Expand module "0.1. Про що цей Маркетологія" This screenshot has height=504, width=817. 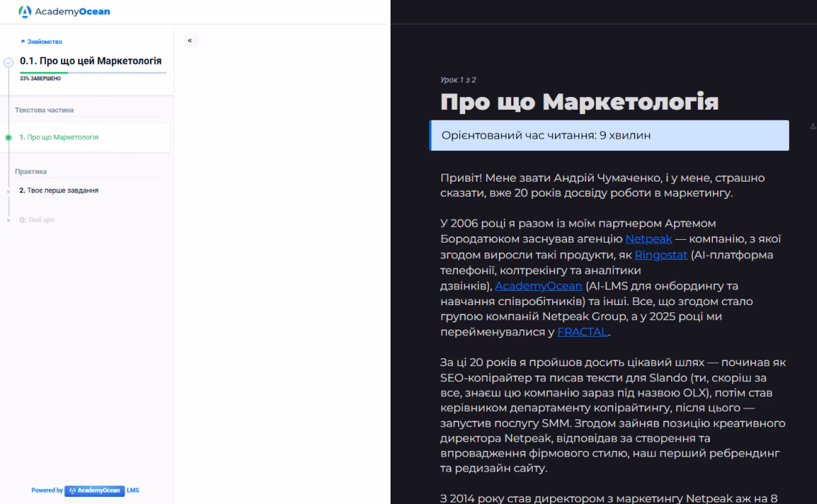8,63
